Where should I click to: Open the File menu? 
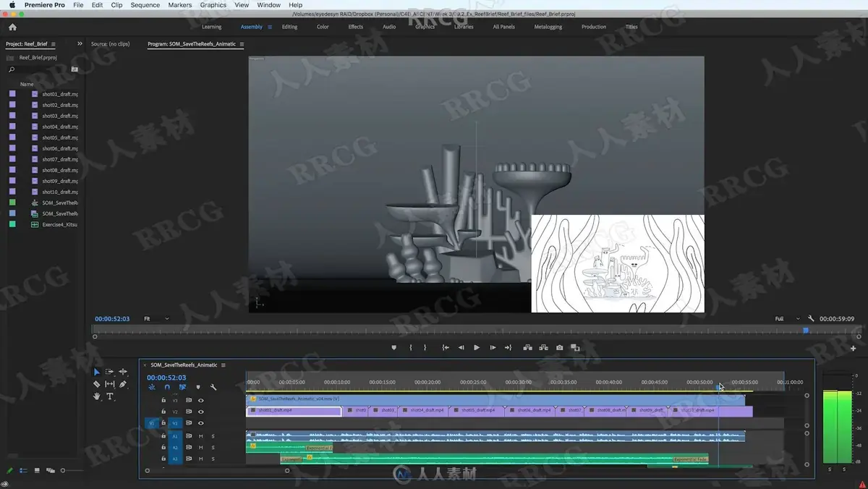pyautogui.click(x=78, y=5)
